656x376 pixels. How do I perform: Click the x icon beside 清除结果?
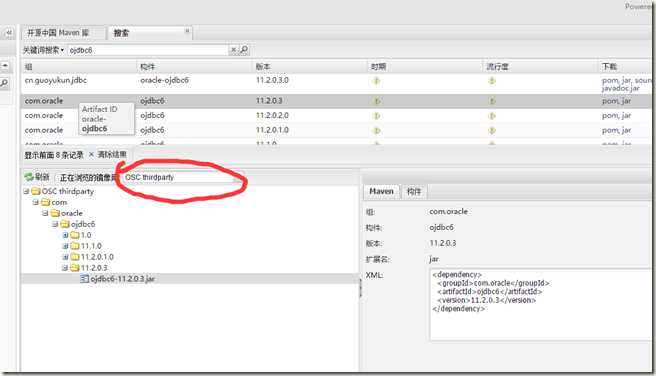pos(91,154)
